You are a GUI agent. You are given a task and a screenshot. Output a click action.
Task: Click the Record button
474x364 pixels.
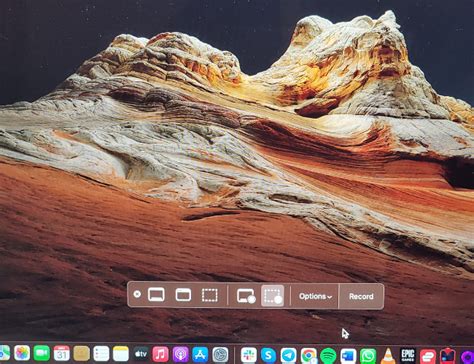(361, 296)
